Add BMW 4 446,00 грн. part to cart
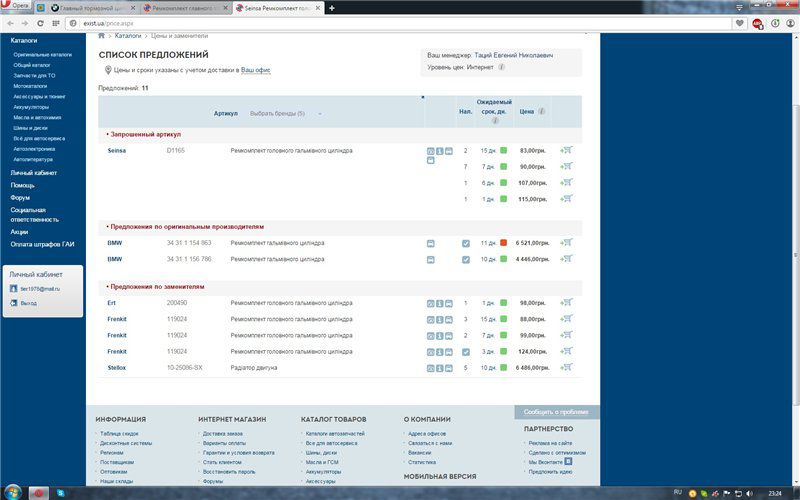The width and height of the screenshot is (800, 500). [566, 259]
